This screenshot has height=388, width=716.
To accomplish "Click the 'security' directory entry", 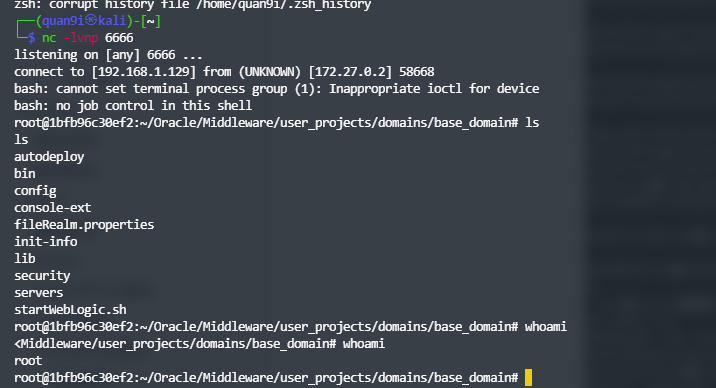I will (42, 276).
